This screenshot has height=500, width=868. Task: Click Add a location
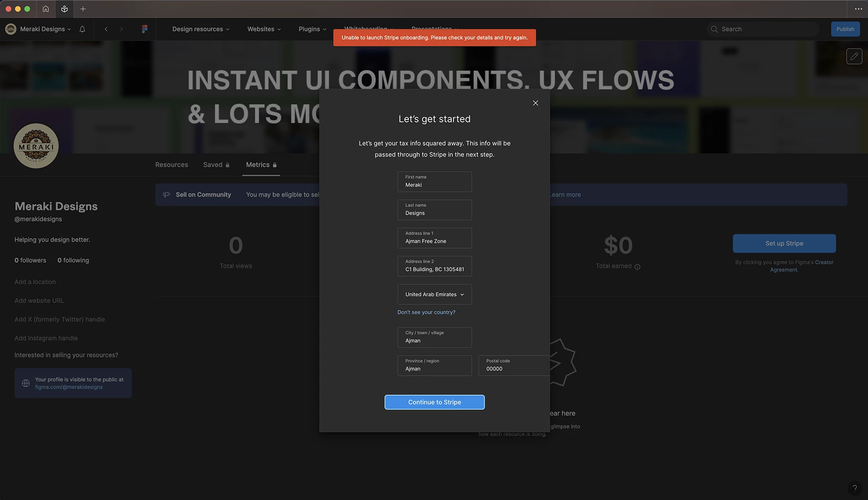(x=35, y=282)
